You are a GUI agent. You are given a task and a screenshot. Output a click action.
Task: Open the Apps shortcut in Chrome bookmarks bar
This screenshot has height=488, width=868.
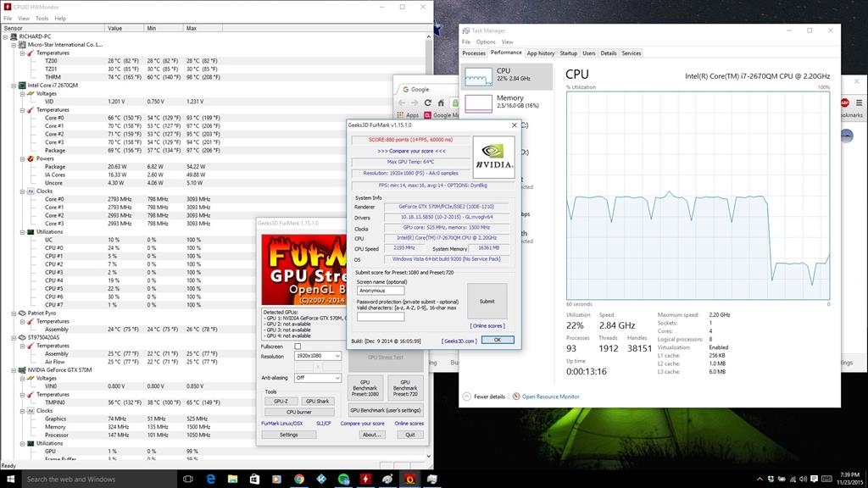click(x=408, y=115)
